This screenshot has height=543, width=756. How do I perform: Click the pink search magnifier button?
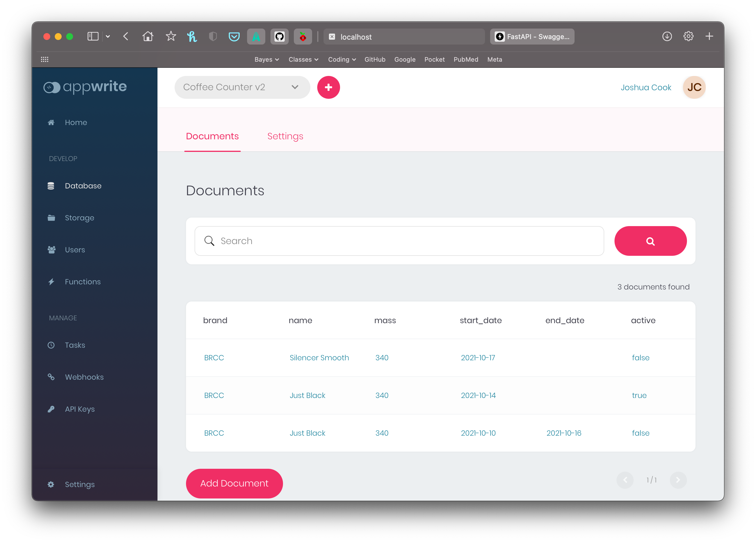point(650,241)
